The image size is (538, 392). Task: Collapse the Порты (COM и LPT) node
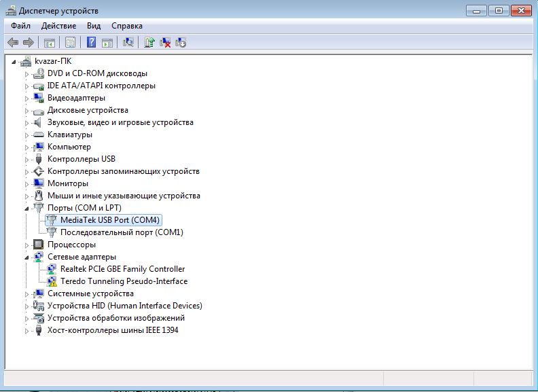(27, 208)
